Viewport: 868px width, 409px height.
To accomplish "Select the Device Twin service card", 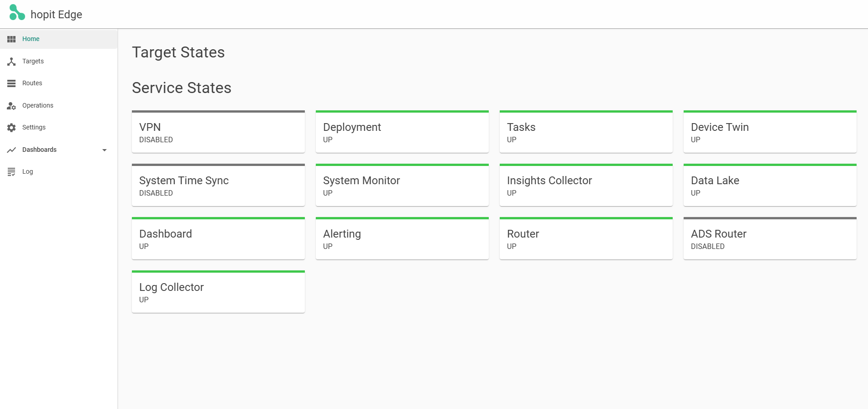I will click(x=769, y=132).
